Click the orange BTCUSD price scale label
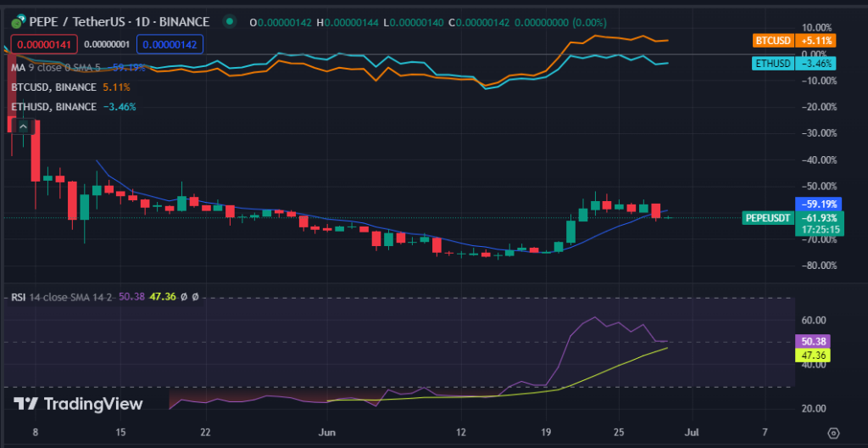 [x=793, y=40]
